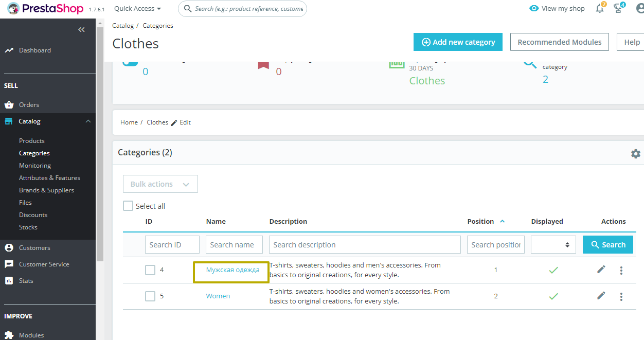This screenshot has width=644, height=340.
Task: Click the Search name filter field
Action: coord(234,245)
